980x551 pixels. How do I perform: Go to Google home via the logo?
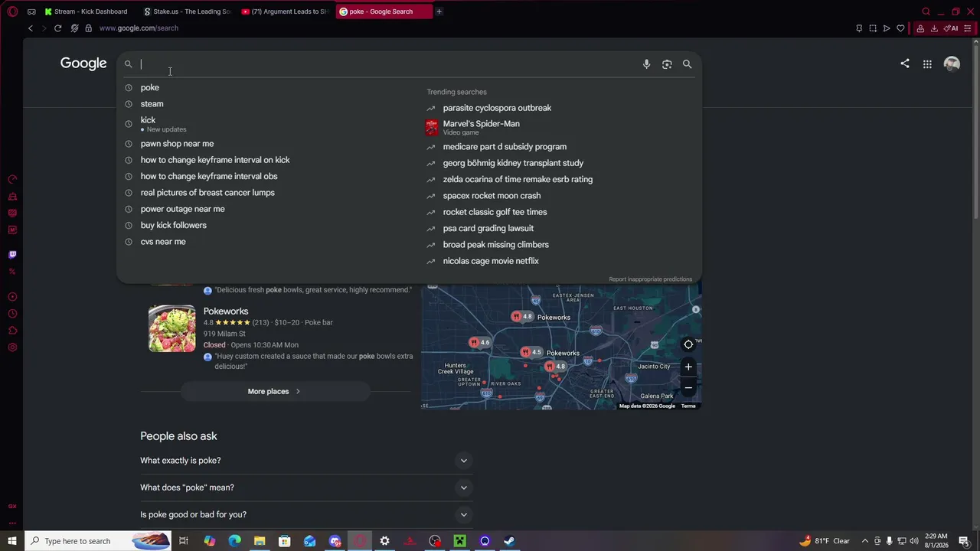tap(83, 64)
